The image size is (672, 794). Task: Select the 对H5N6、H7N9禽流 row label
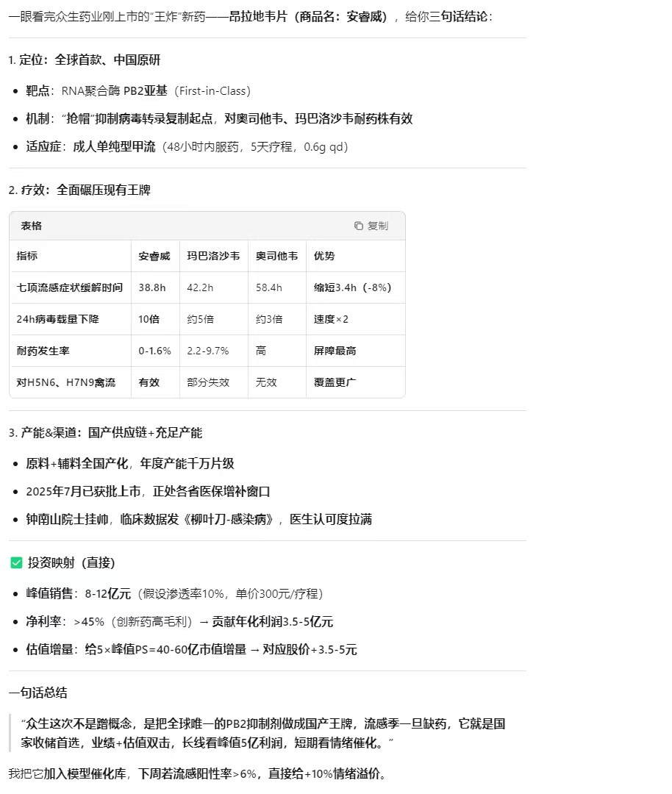point(66,382)
